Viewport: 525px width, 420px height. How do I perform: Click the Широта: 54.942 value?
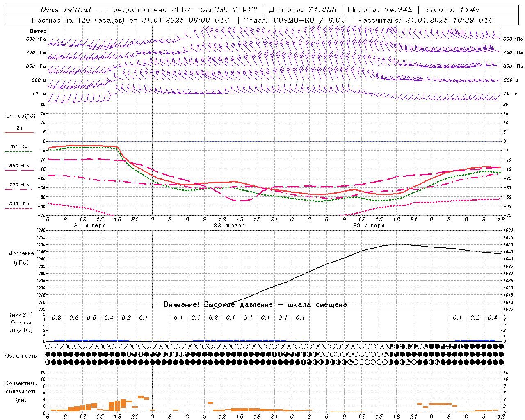(x=380, y=10)
